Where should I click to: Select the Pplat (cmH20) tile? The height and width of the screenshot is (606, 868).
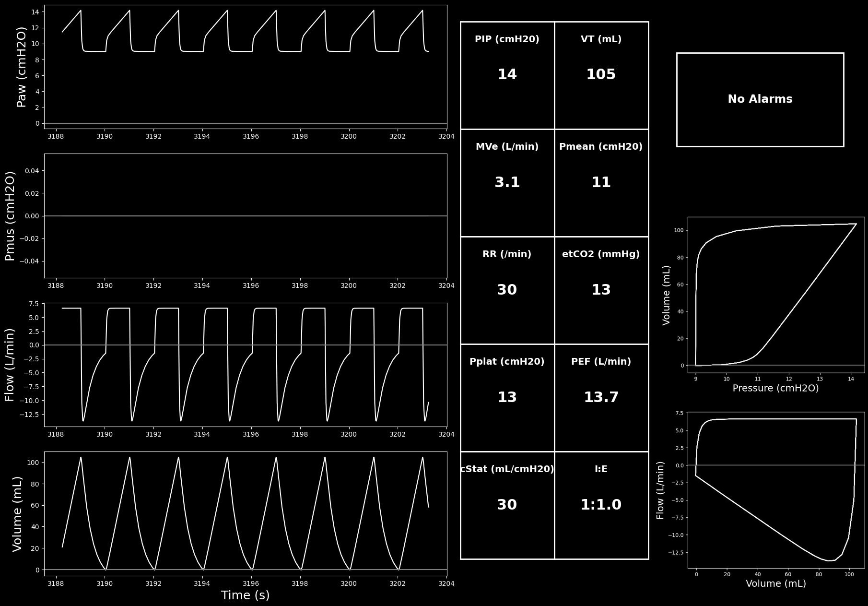pos(507,398)
